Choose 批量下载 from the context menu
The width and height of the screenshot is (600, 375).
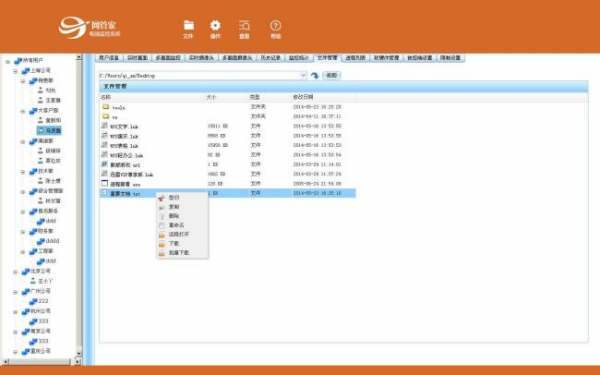click(179, 253)
